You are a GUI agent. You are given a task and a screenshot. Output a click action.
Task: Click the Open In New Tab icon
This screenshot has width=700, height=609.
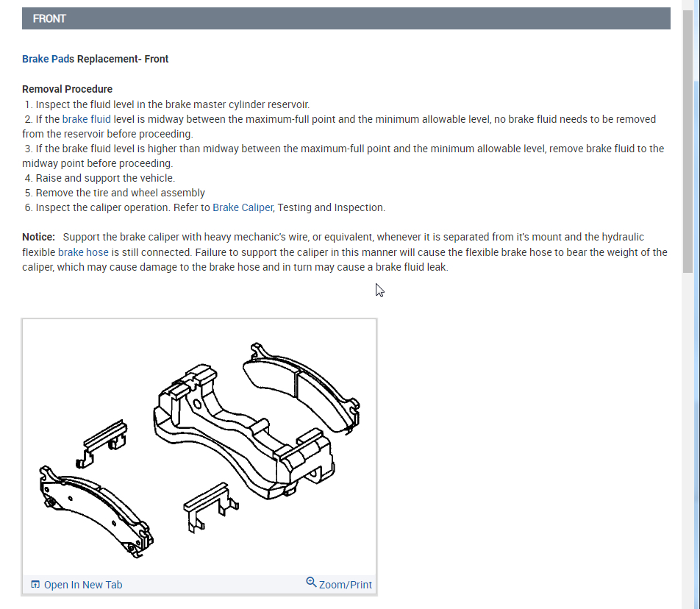coord(35,585)
